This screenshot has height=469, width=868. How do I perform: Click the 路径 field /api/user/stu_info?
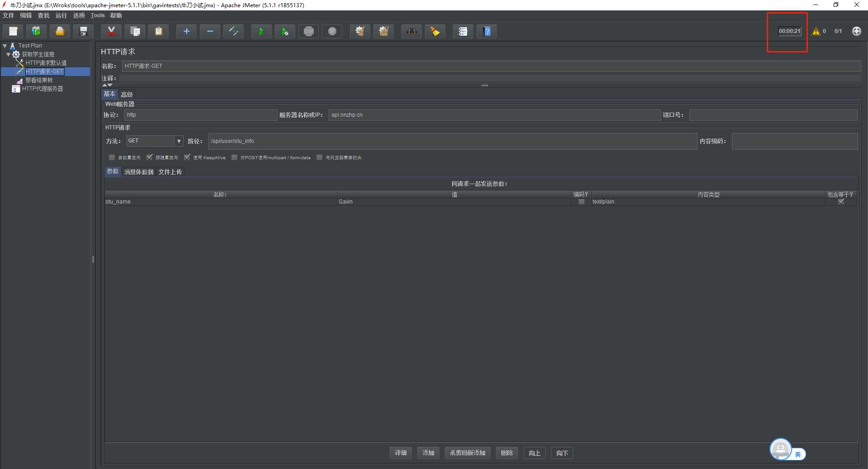[453, 141]
